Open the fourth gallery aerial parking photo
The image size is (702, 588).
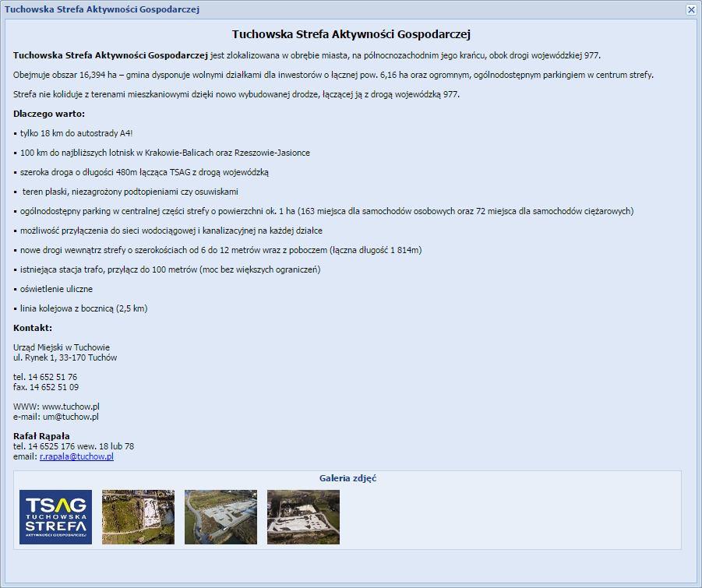pos(304,517)
